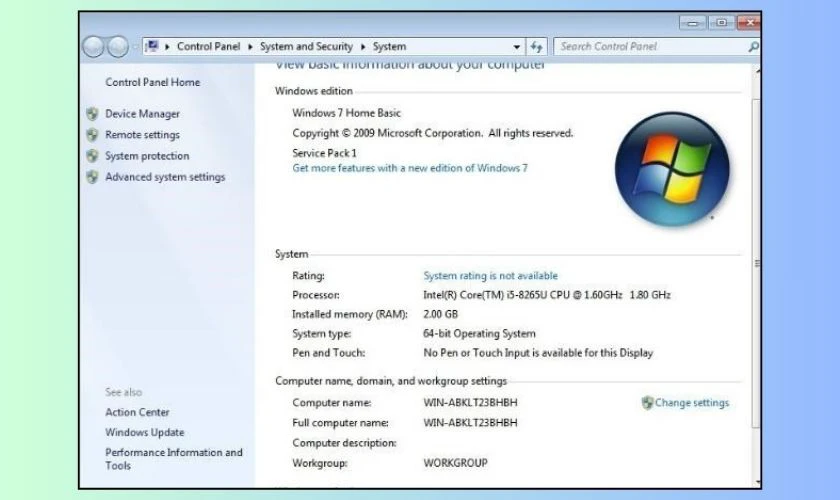This screenshot has height=500, width=840.
Task: Open Windows Update
Action: [x=145, y=432]
